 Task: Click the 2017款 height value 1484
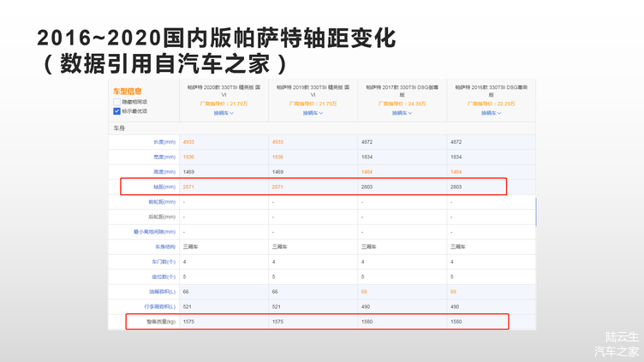pyautogui.click(x=367, y=172)
